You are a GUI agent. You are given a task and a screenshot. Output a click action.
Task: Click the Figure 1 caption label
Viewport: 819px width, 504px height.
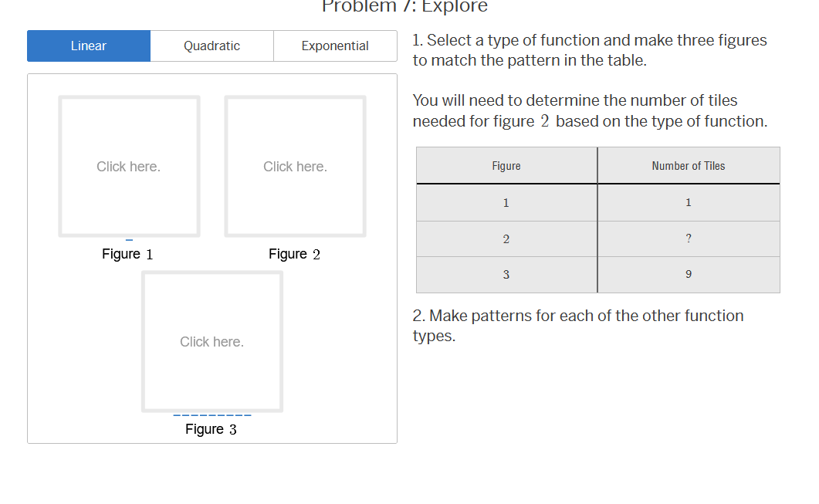point(127,253)
